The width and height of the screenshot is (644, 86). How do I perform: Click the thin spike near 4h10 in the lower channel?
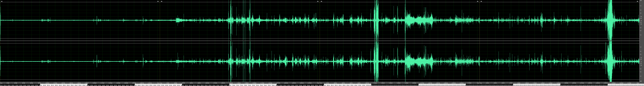pos(97,62)
